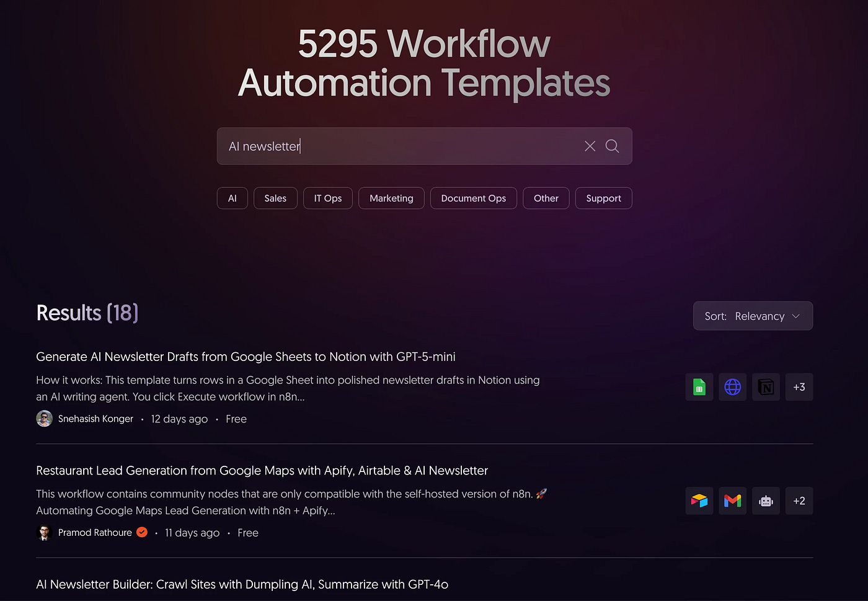Click Free label under Pramod Rathoure's template

point(248,533)
